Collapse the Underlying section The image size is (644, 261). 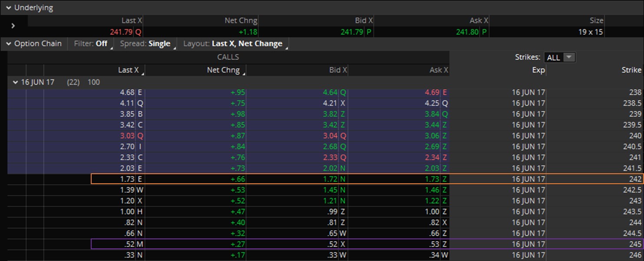tap(8, 8)
